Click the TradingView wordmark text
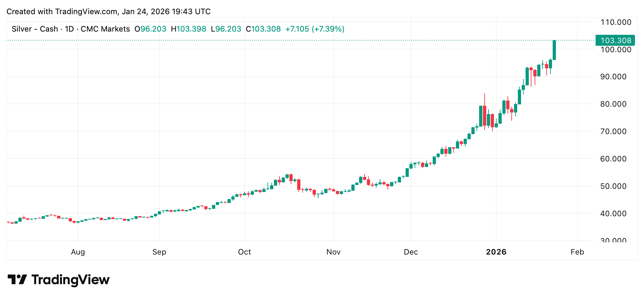 click(x=71, y=280)
